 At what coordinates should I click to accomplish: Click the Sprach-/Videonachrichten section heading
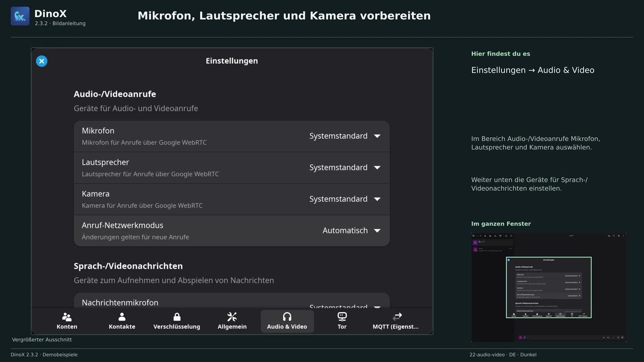pos(128,266)
